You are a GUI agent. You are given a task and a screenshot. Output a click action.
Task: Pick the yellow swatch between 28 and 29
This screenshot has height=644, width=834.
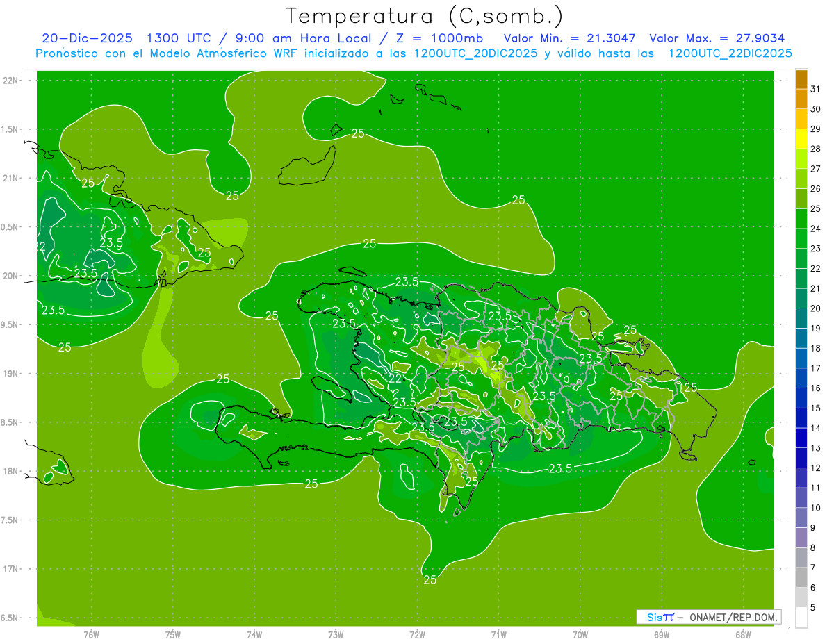pos(801,139)
